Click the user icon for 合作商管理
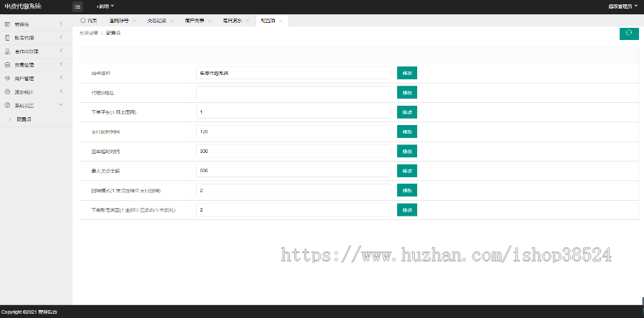644x318 pixels. click(7, 51)
